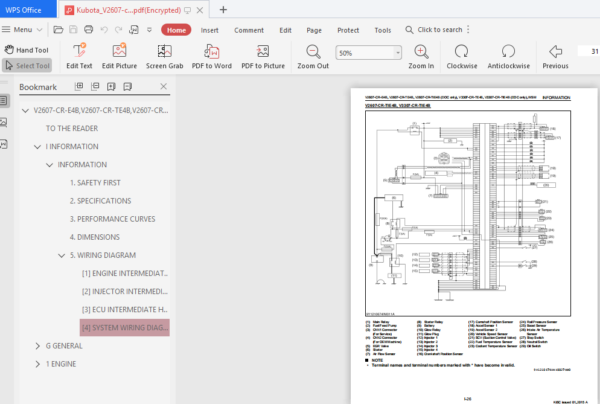The image size is (600, 404).
Task: Open [2] INJECTOR INTERMEDIATE bookmark
Action: tap(125, 292)
